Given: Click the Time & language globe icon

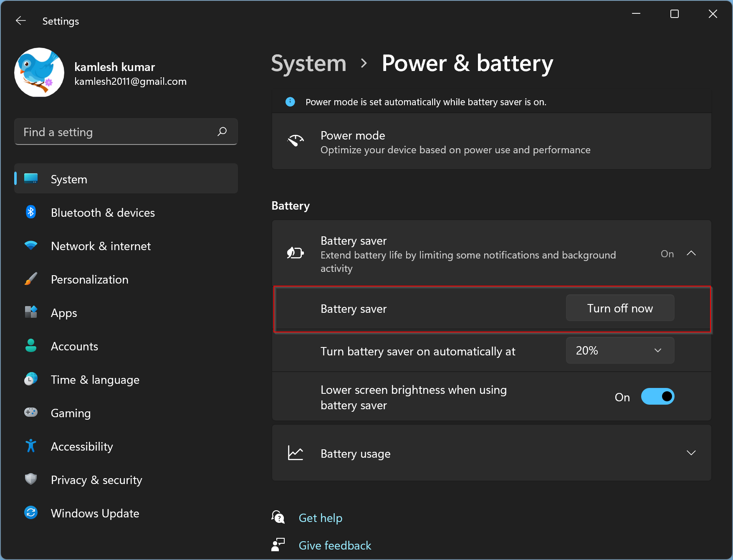Looking at the screenshot, I should 31,379.
